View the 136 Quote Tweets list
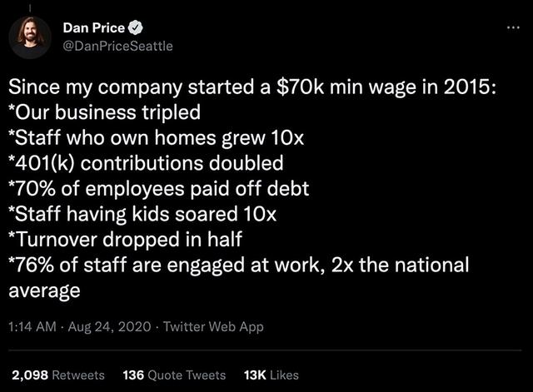The width and height of the screenshot is (533, 392). (x=174, y=375)
